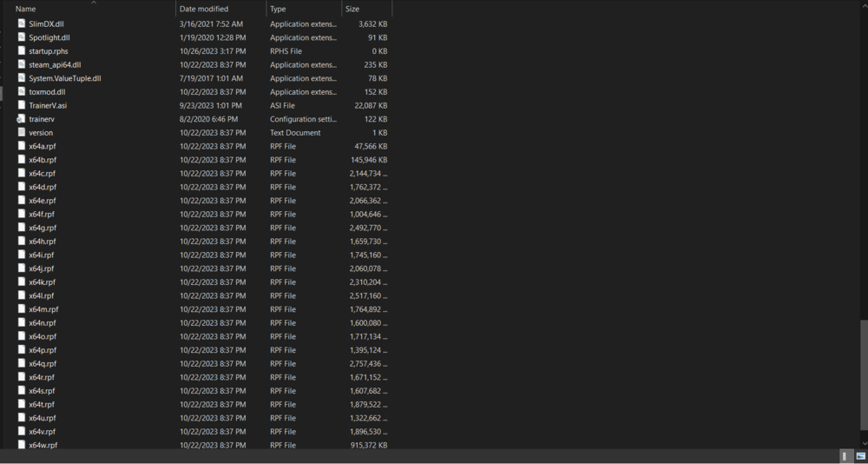Select the toxmod.dll file

47,92
